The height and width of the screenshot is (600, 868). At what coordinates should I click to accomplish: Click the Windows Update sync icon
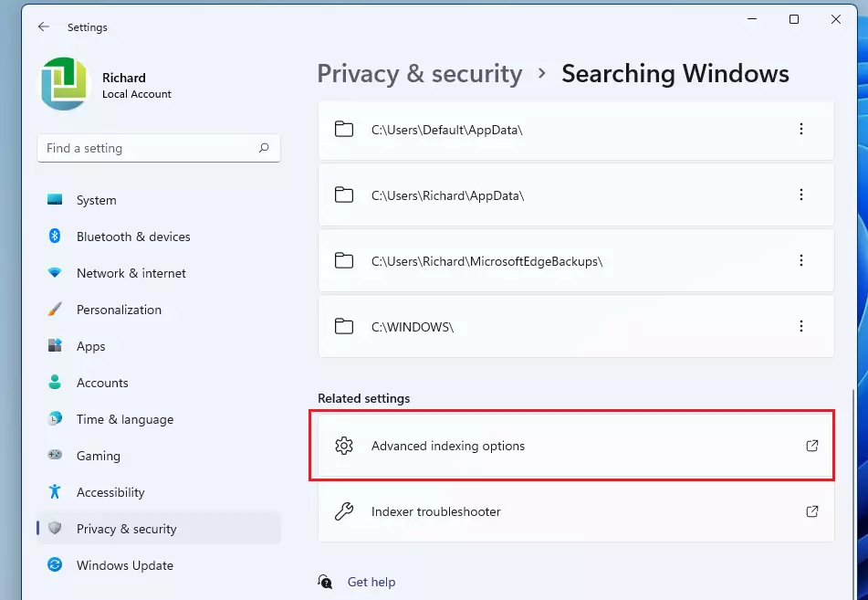coord(55,564)
